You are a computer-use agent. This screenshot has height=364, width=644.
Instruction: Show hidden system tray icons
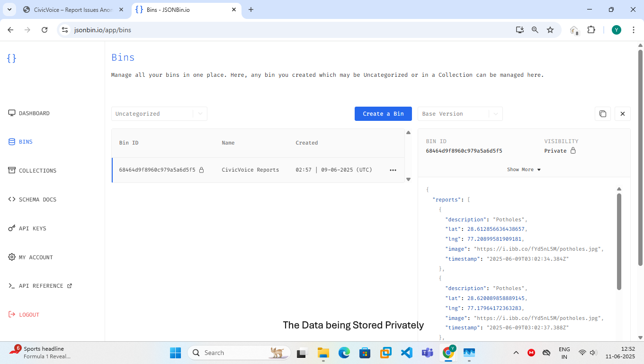pos(516,353)
